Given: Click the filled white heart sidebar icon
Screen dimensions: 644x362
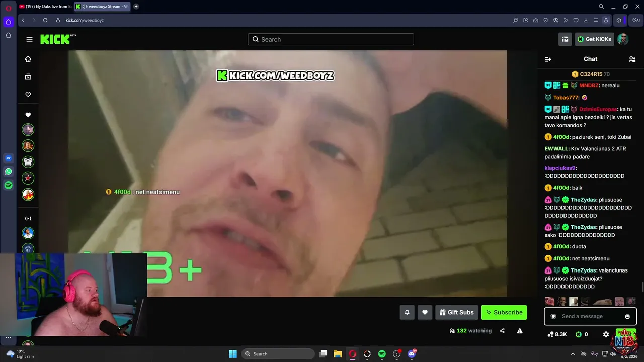Looking at the screenshot, I should 28,115.
